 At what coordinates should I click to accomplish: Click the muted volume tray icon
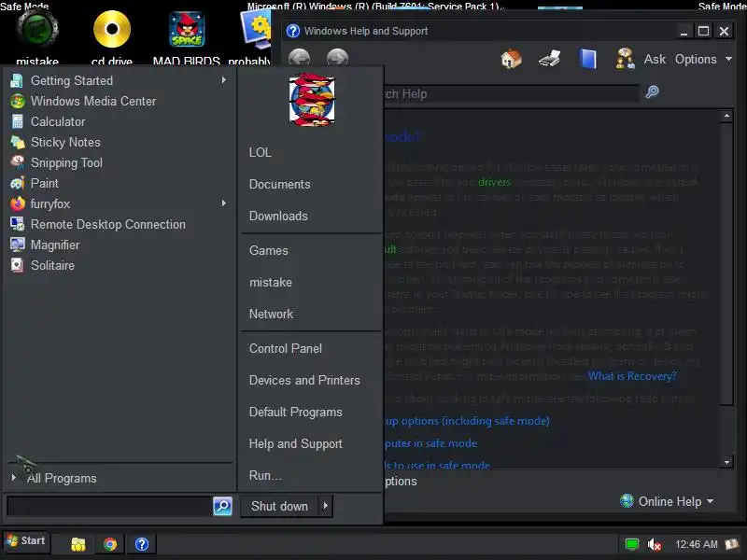(655, 544)
